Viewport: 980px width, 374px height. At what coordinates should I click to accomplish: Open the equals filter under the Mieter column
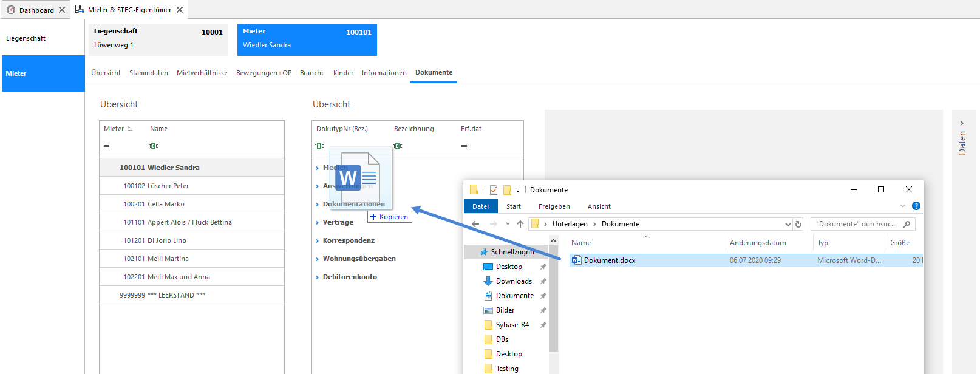pos(107,146)
